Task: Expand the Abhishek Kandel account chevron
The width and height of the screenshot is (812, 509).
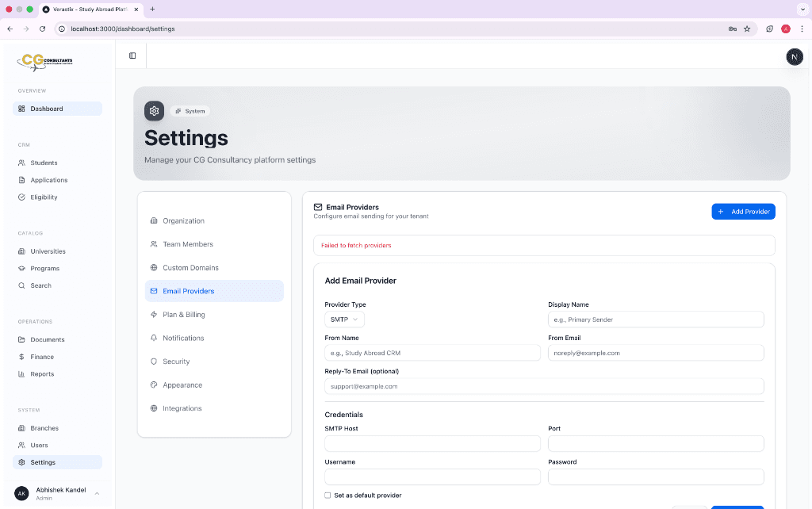Action: [97, 493]
